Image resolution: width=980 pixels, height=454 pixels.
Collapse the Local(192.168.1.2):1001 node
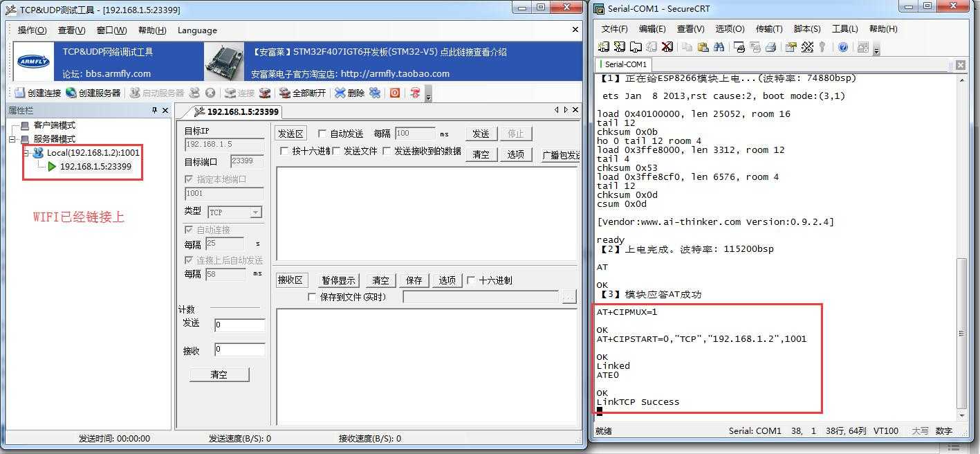[x=26, y=153]
